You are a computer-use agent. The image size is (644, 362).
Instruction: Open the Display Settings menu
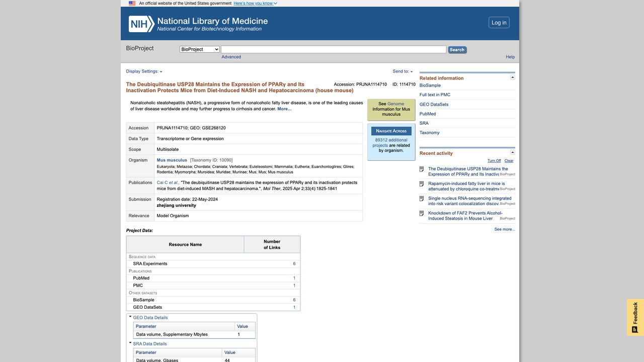click(144, 71)
